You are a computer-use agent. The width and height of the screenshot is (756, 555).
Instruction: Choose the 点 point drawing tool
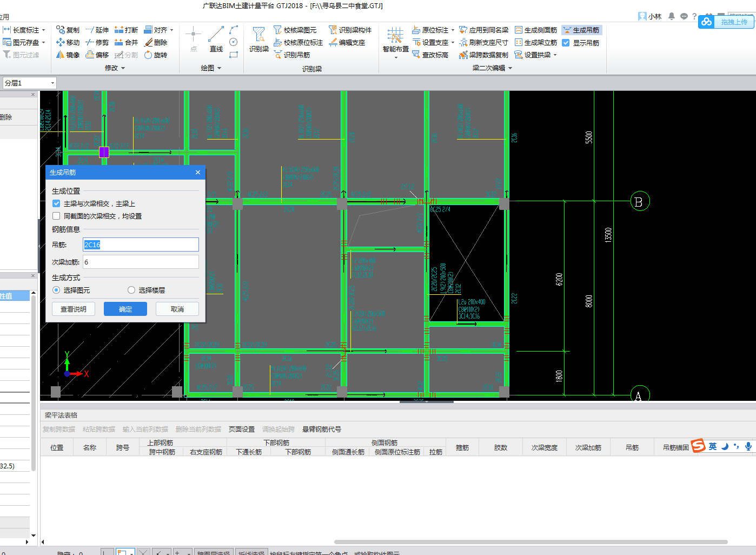tap(194, 39)
